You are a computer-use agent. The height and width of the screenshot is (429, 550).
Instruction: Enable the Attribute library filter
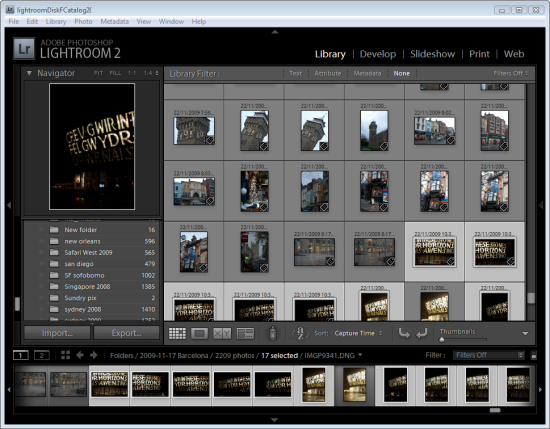[x=328, y=73]
